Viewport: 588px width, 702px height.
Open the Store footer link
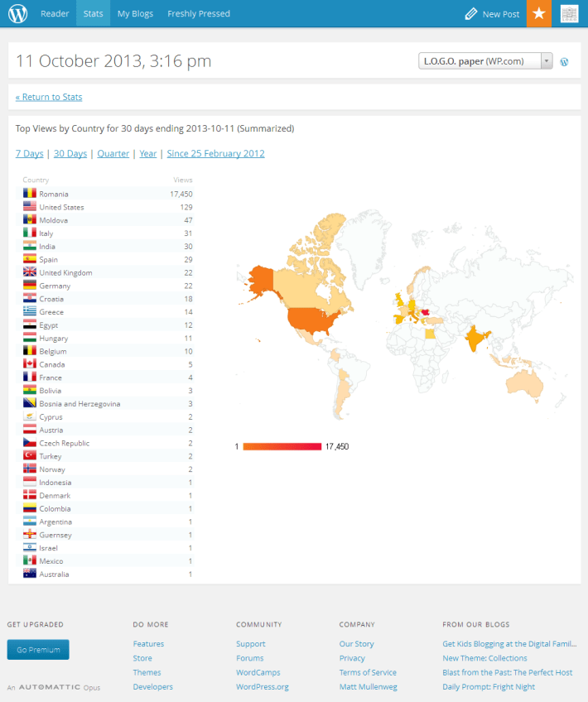pyautogui.click(x=142, y=657)
